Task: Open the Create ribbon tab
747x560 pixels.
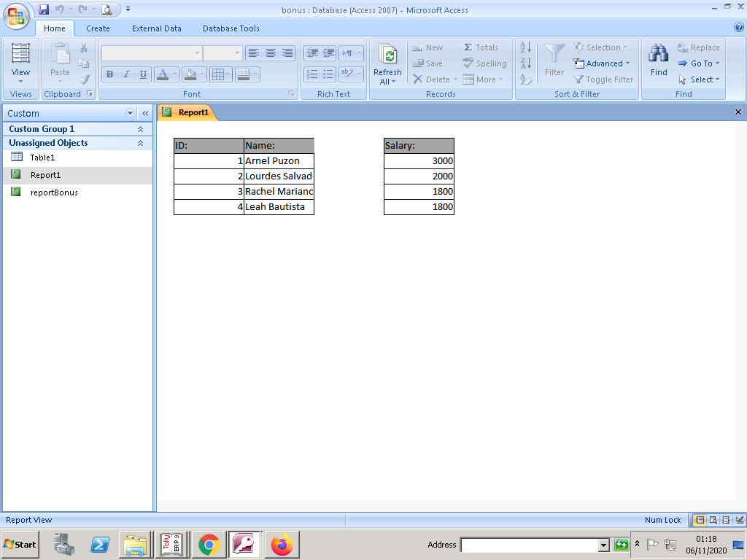Action: (x=98, y=28)
